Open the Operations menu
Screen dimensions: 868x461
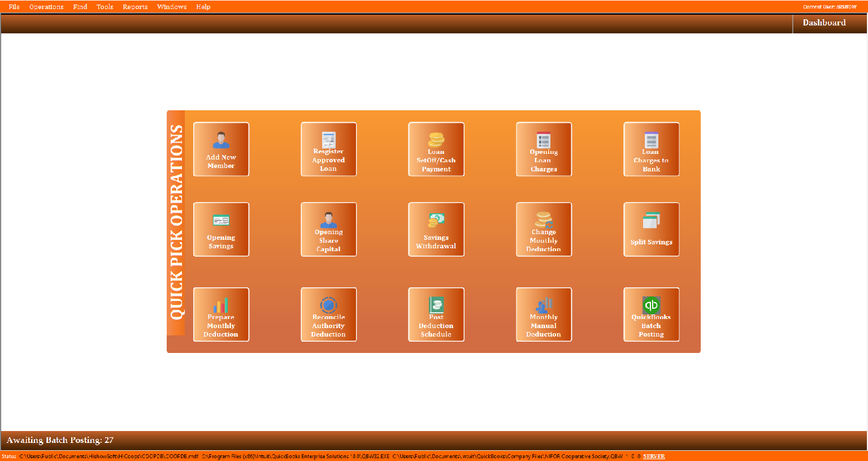[46, 7]
